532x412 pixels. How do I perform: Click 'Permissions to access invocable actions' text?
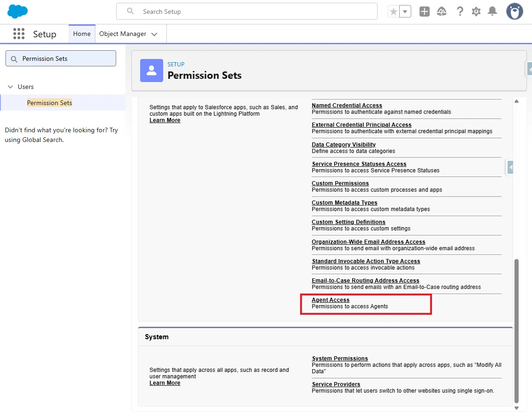(x=363, y=268)
